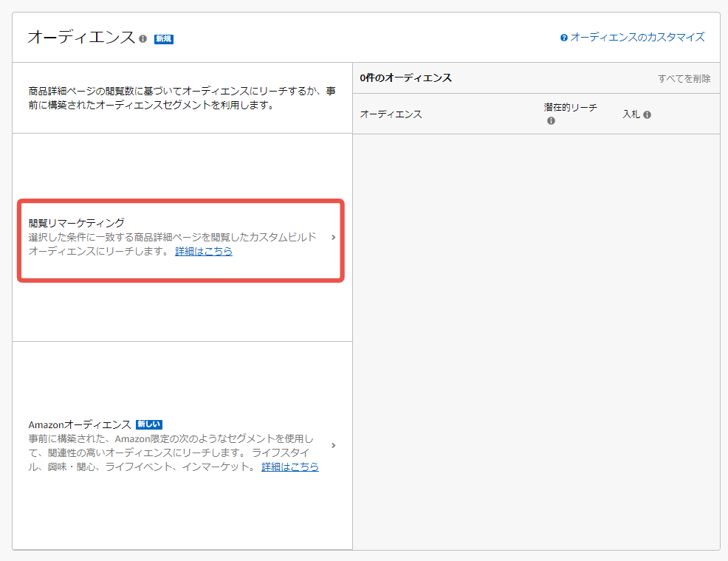Open オーディエンスのカスタマイズ help link

click(x=637, y=37)
